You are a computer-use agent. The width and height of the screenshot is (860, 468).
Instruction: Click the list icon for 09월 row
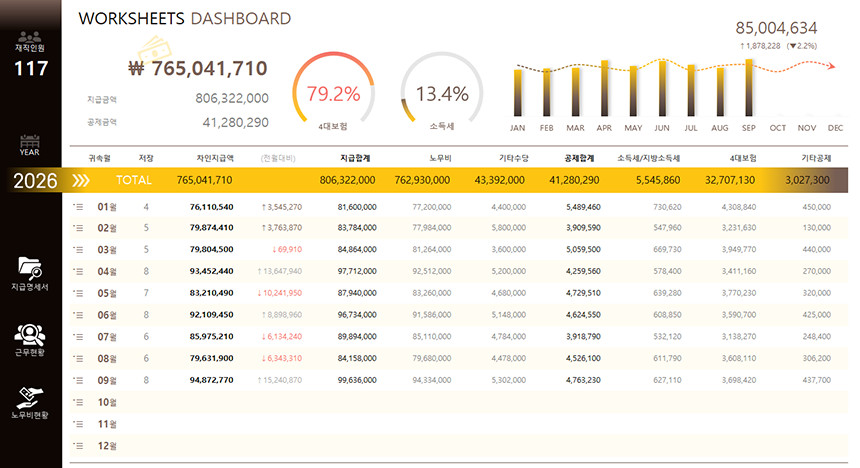pos(78,380)
